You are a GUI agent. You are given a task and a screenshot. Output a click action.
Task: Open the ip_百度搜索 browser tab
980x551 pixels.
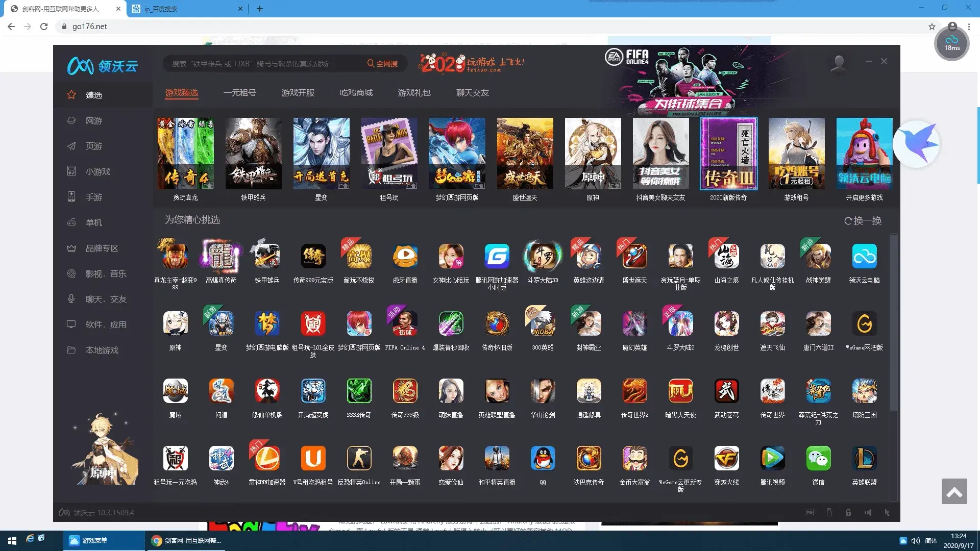tap(186, 9)
